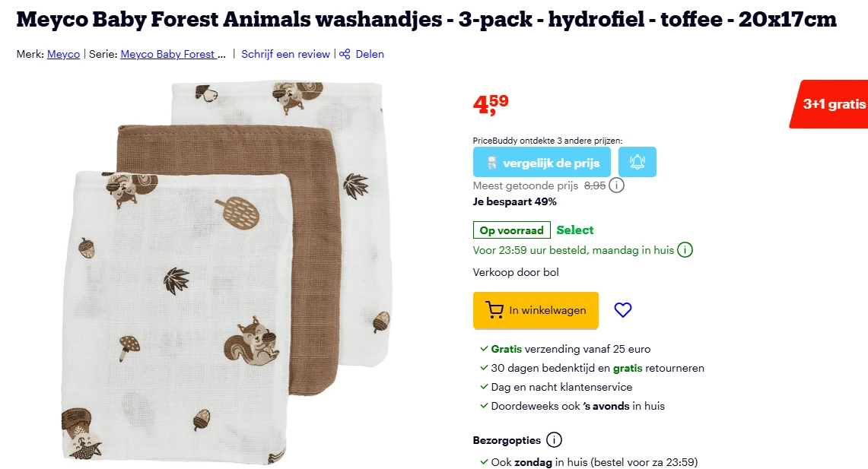Click checkmark icon next to Gratis verzending

482,349
